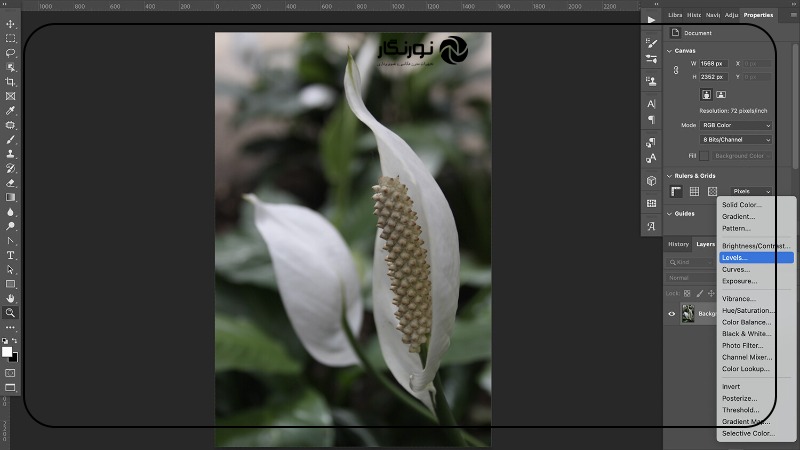The image size is (800, 450).
Task: Open the RGB Color mode dropdown
Action: click(x=736, y=125)
